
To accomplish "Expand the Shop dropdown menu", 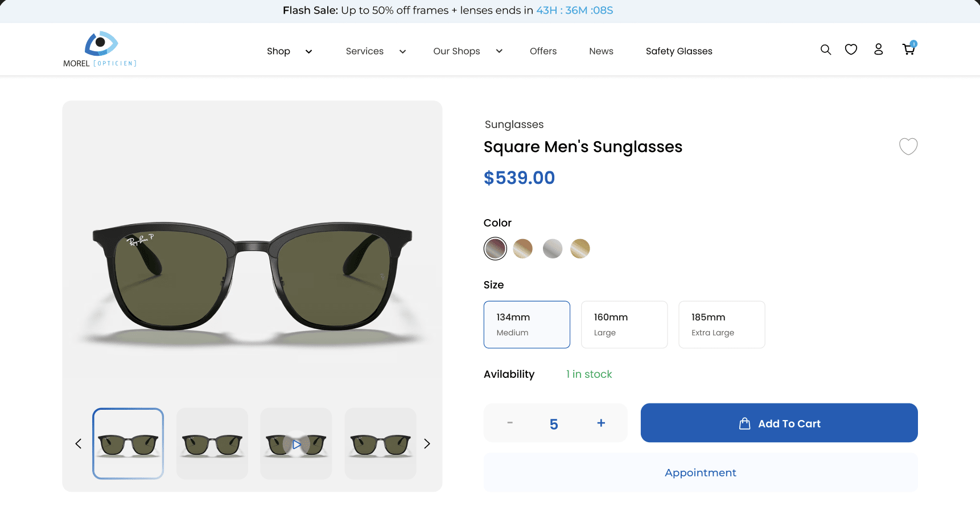I will pyautogui.click(x=289, y=51).
